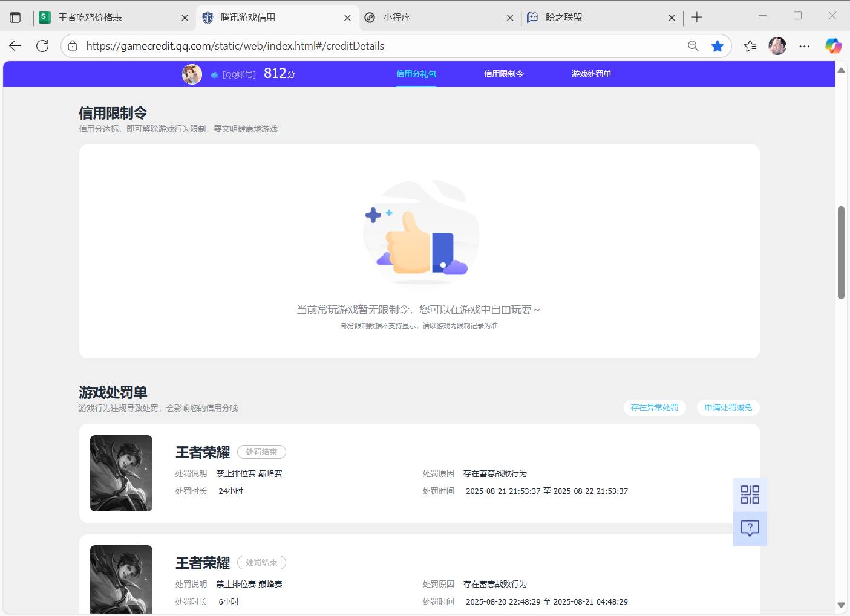Open the QR code panel icon
The width and height of the screenshot is (850, 616).
click(750, 494)
